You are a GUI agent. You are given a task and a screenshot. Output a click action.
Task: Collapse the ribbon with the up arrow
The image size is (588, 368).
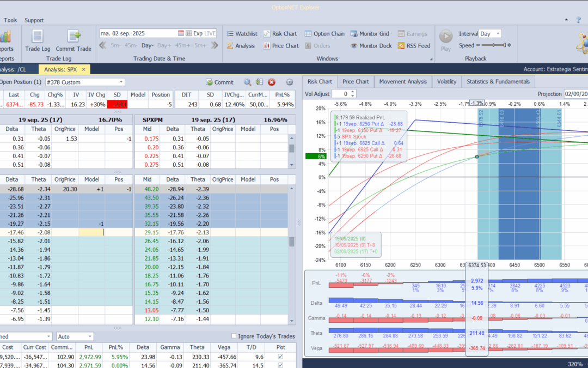(566, 20)
